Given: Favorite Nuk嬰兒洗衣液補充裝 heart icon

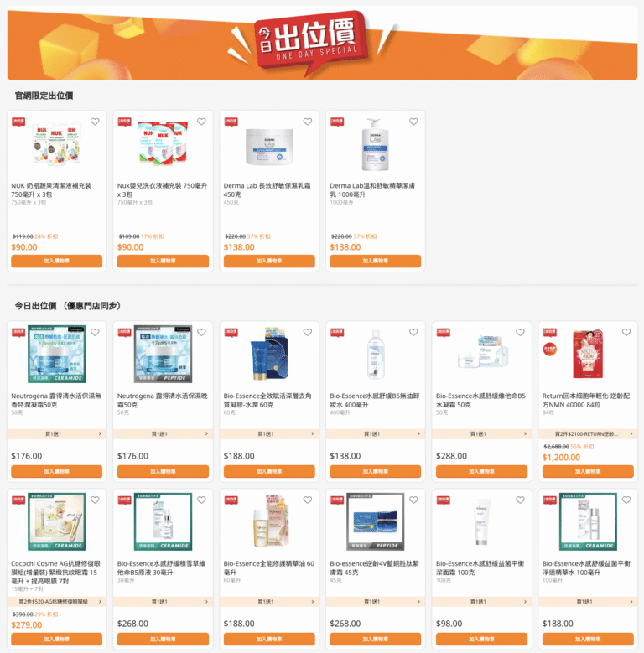Looking at the screenshot, I should pyautogui.click(x=201, y=122).
